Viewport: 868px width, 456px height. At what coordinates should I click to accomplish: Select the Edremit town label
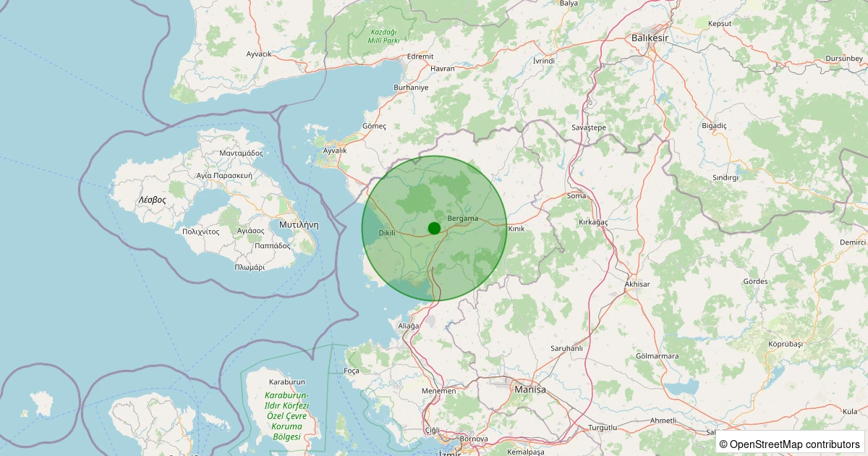420,56
